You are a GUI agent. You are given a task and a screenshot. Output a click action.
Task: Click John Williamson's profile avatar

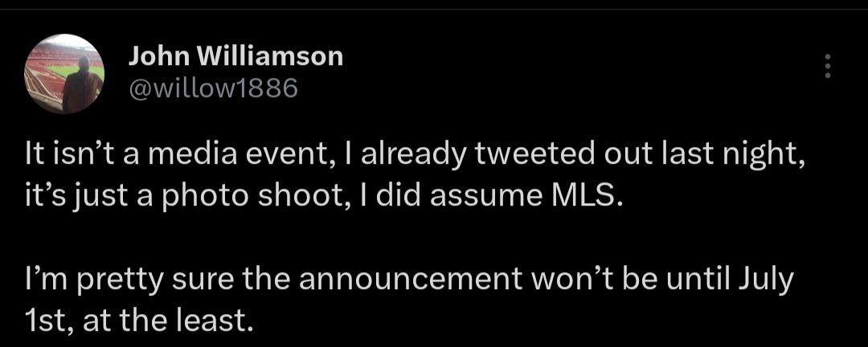click(x=65, y=73)
